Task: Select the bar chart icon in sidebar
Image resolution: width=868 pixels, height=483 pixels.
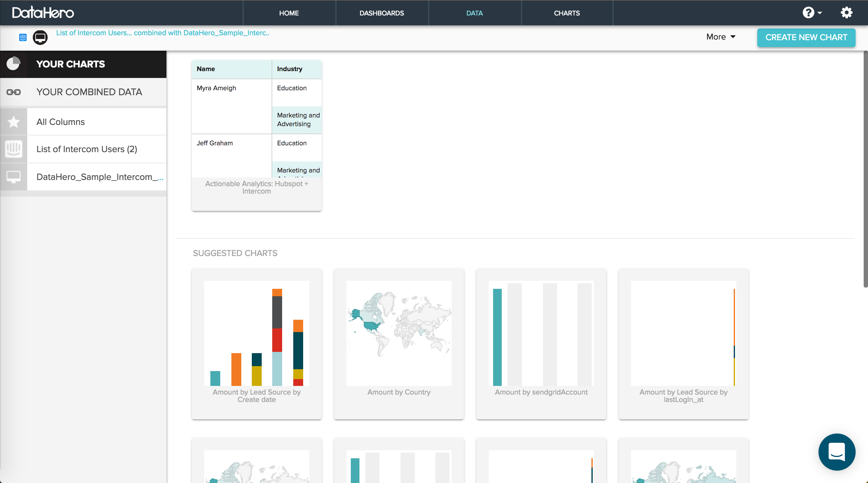Action: (x=13, y=149)
